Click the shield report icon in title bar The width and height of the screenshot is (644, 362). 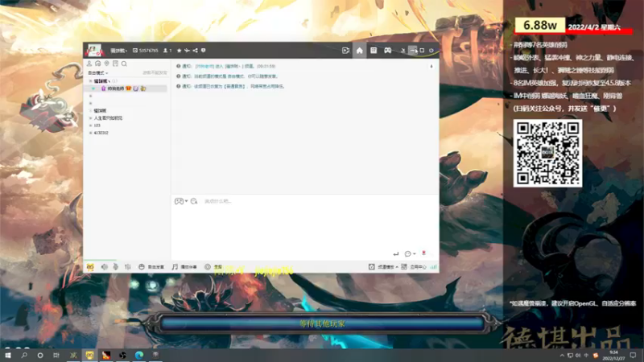pos(204,51)
